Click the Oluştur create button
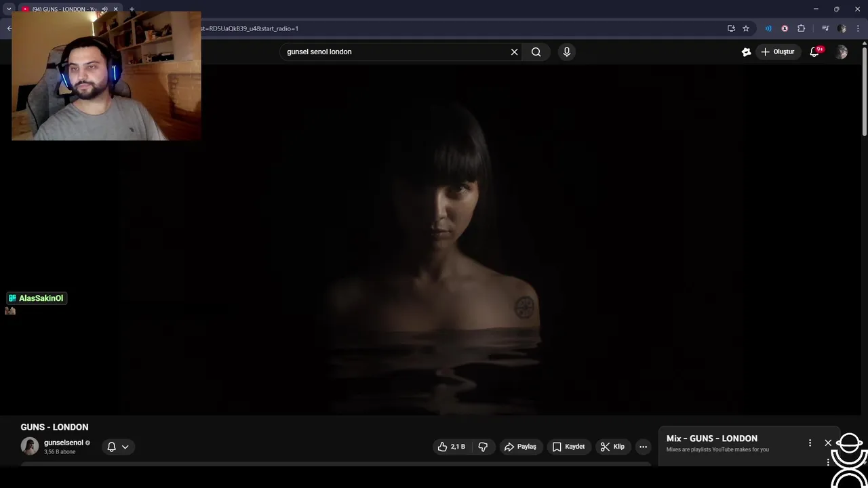 coord(777,52)
